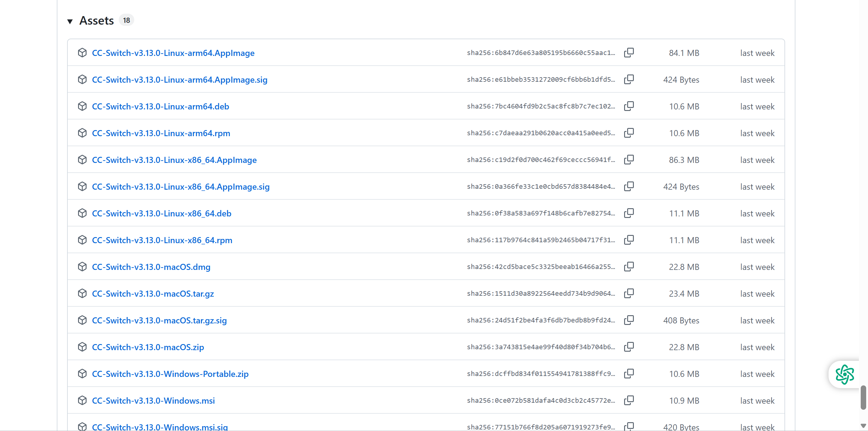Copy sha256 for Linux-arm64.deb
Viewport: 868px width, 431px height.
tap(629, 106)
